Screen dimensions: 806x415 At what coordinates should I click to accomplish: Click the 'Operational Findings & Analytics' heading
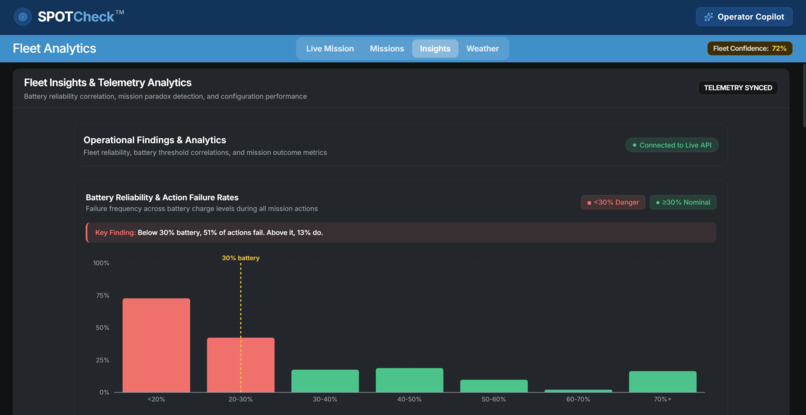(x=155, y=140)
